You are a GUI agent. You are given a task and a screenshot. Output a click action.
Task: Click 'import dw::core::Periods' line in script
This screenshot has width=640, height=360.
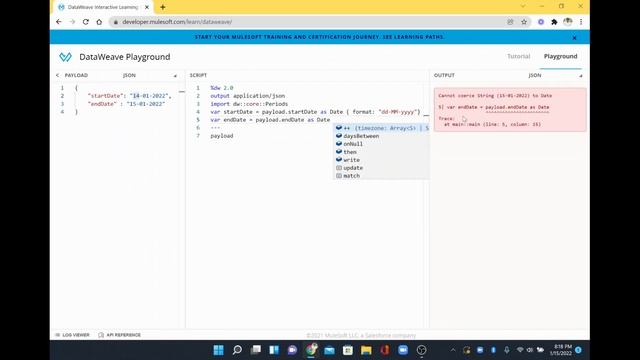tap(249, 104)
